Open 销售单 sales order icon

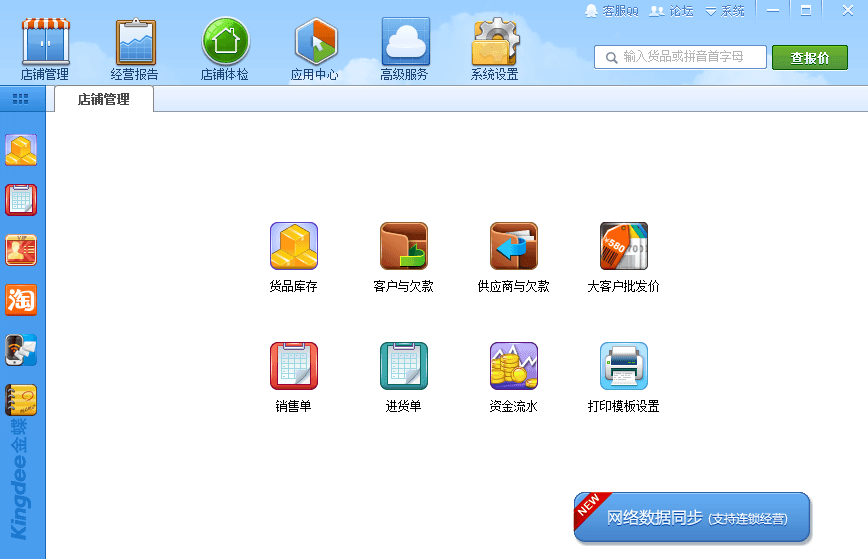coord(293,366)
